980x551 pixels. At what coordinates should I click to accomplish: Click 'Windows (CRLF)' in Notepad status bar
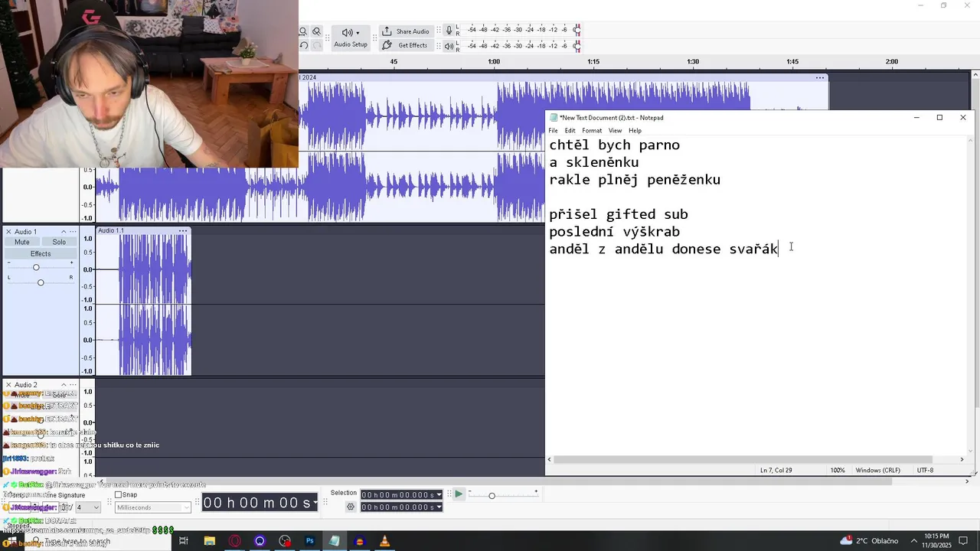(x=877, y=470)
